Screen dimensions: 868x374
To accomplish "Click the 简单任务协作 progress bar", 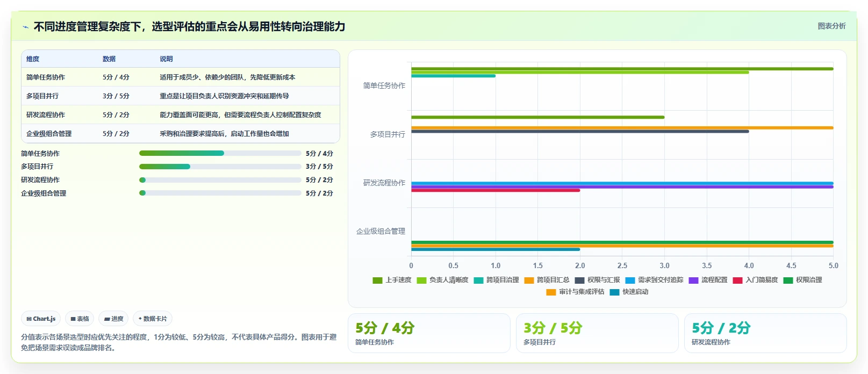I will coord(220,153).
